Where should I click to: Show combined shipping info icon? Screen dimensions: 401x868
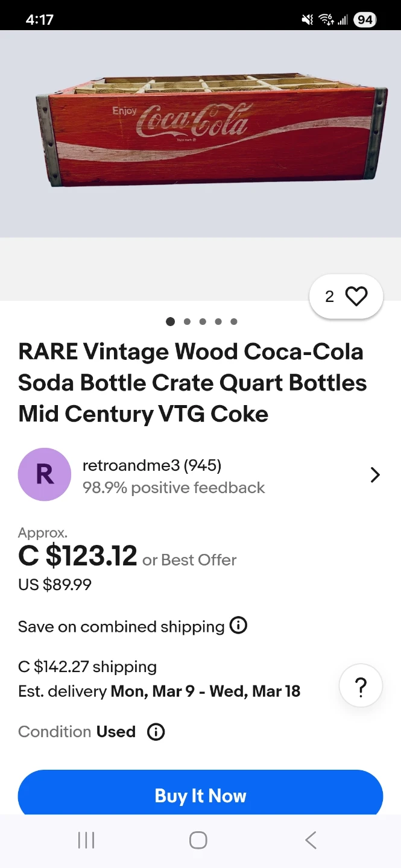(239, 626)
